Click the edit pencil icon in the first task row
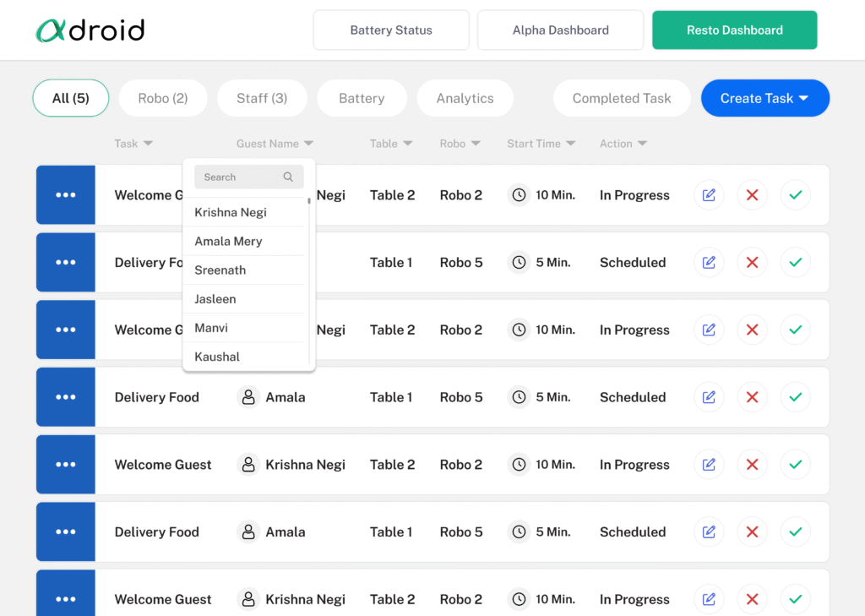865x616 pixels. tap(709, 195)
